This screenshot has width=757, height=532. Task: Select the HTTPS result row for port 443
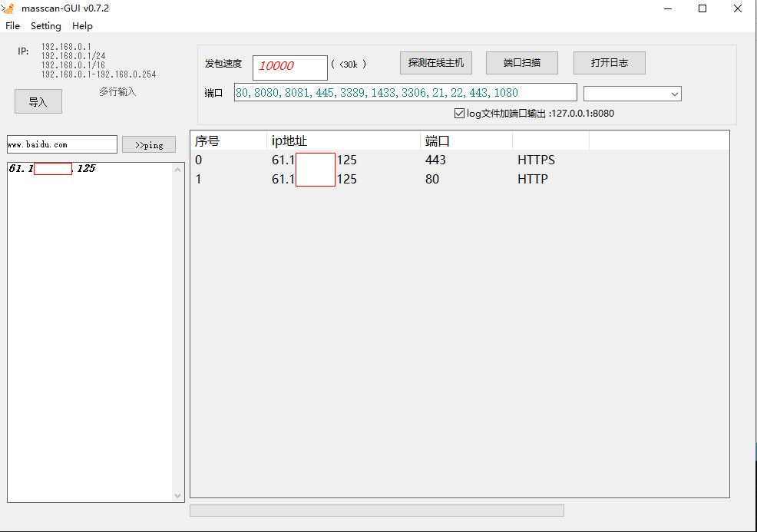[461, 160]
